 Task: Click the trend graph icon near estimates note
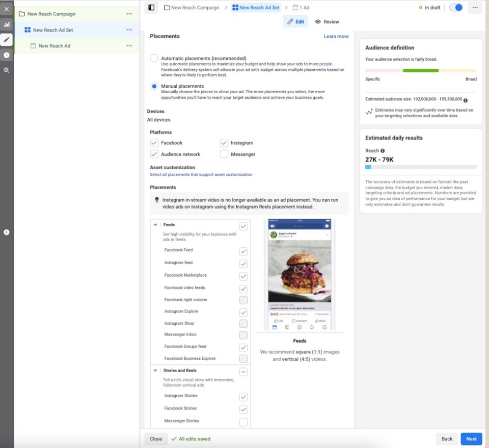click(x=369, y=112)
